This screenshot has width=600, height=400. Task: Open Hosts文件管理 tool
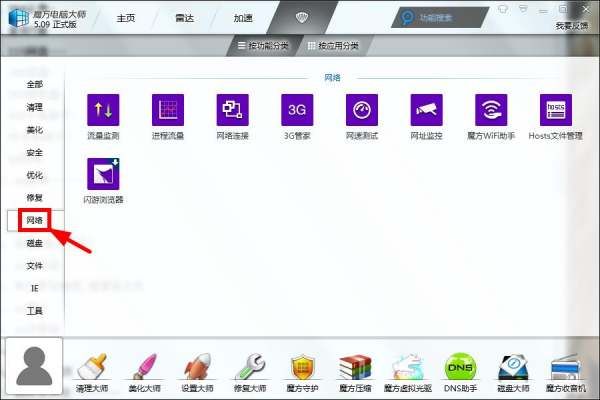tap(556, 110)
